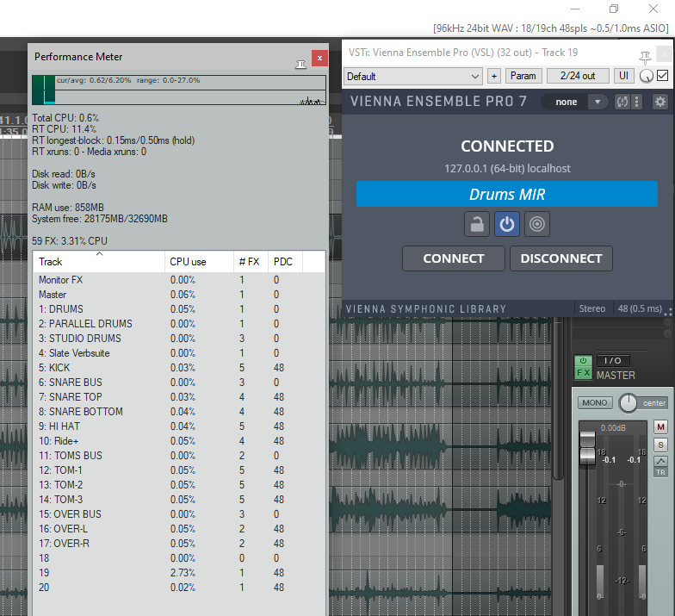Toggle the blue power button in Vienna Ensemble
The height and width of the screenshot is (616, 675).
[x=506, y=224]
